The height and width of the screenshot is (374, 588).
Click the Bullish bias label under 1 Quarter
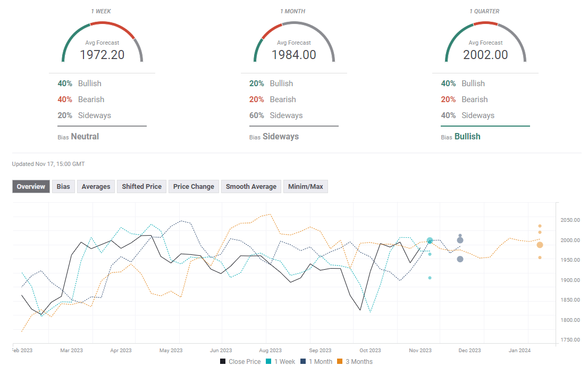pos(467,137)
